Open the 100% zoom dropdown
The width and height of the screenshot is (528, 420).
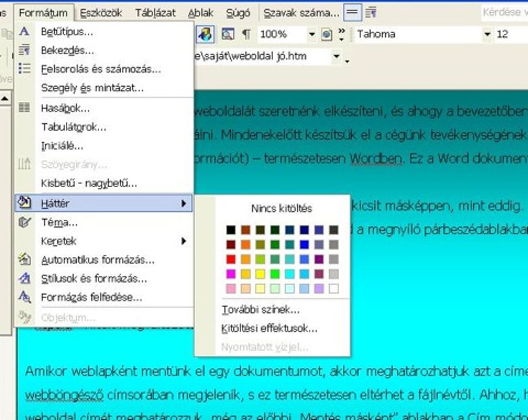(312, 34)
